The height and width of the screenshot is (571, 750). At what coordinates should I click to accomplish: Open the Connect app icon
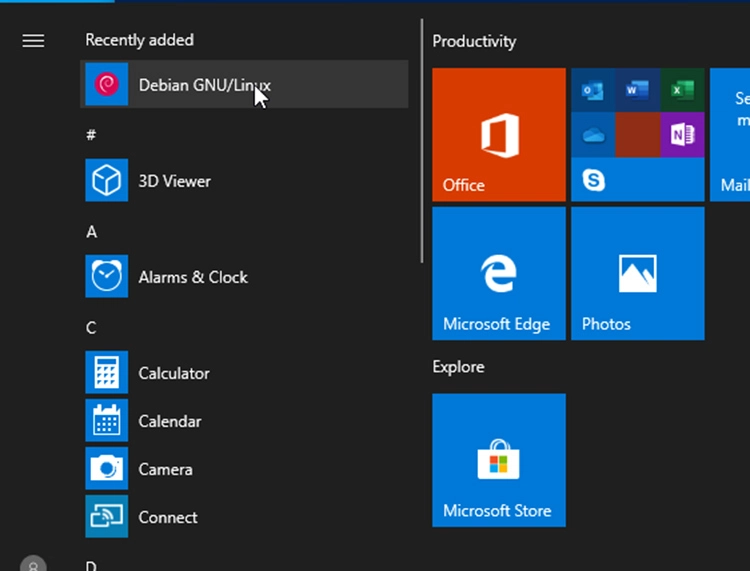(107, 516)
